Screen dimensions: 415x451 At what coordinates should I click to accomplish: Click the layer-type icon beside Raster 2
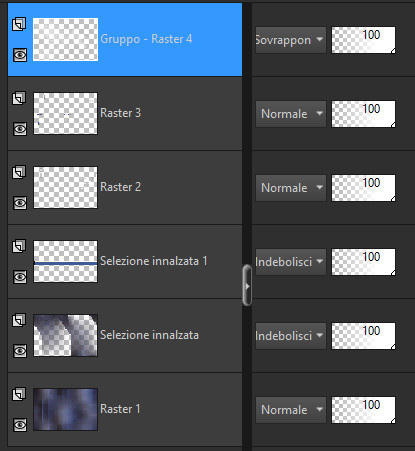click(19, 172)
